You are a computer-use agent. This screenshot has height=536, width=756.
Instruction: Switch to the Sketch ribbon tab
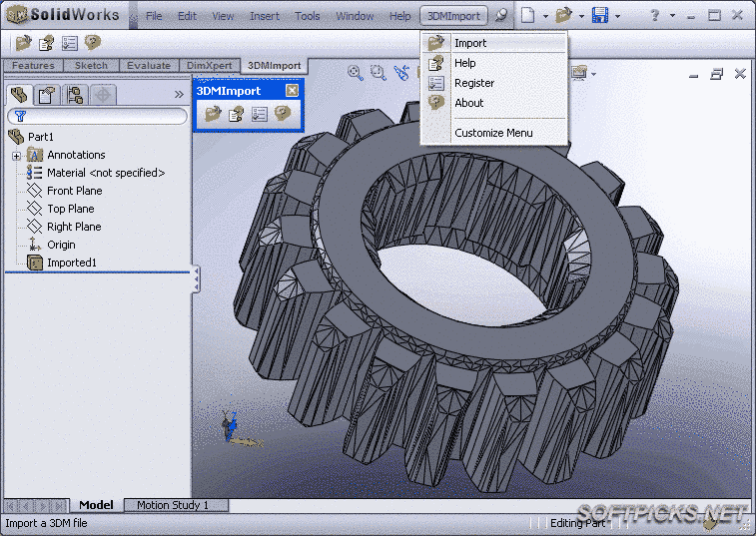(x=91, y=66)
